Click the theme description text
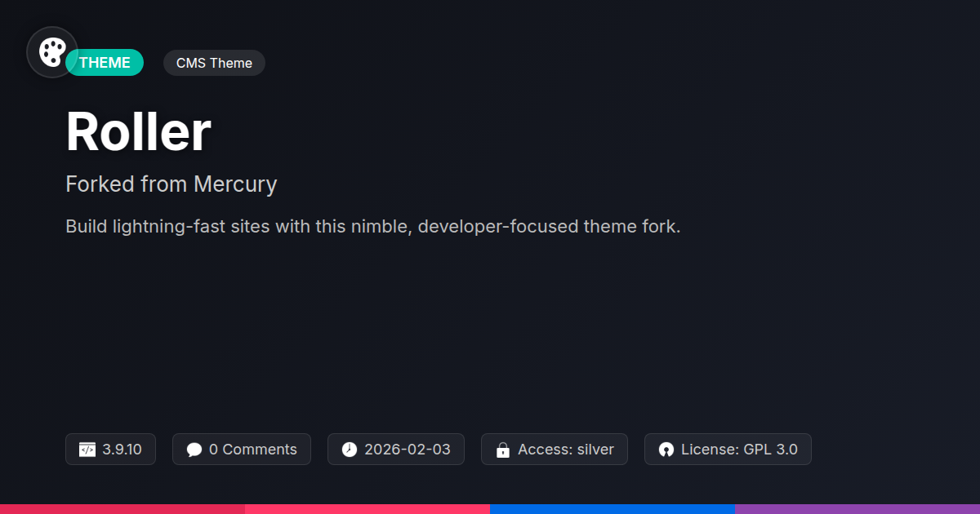This screenshot has height=514, width=980. [372, 227]
